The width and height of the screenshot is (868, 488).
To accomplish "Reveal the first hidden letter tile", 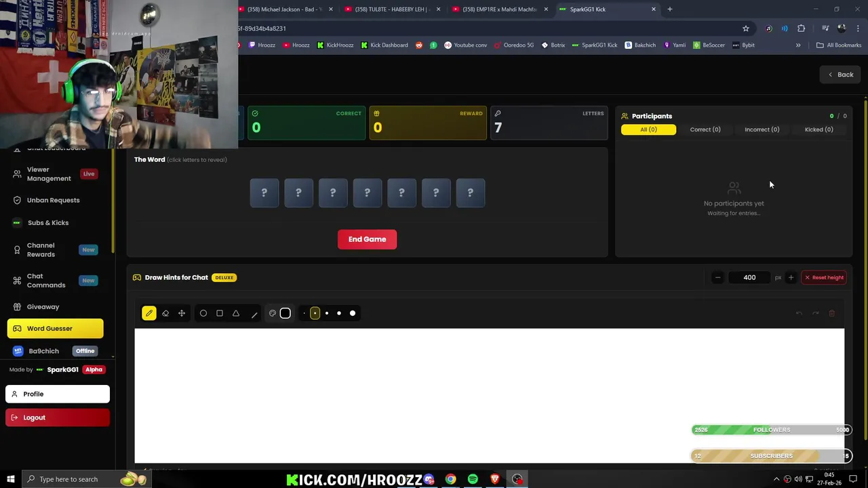I will (264, 192).
